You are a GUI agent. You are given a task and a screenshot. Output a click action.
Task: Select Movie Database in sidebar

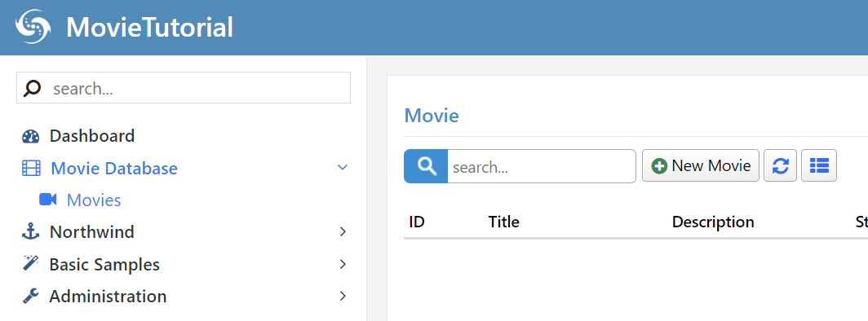click(114, 168)
